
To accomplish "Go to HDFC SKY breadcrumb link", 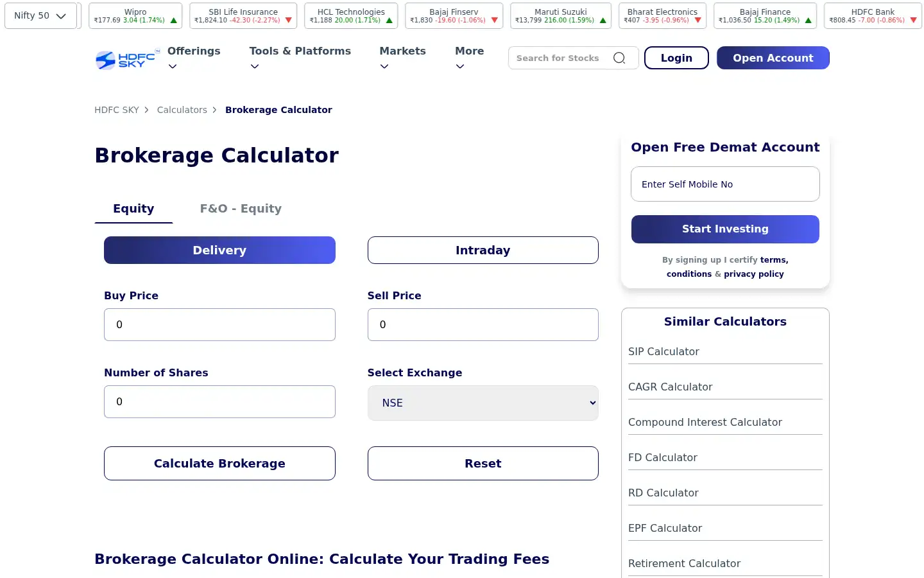I will tap(117, 110).
